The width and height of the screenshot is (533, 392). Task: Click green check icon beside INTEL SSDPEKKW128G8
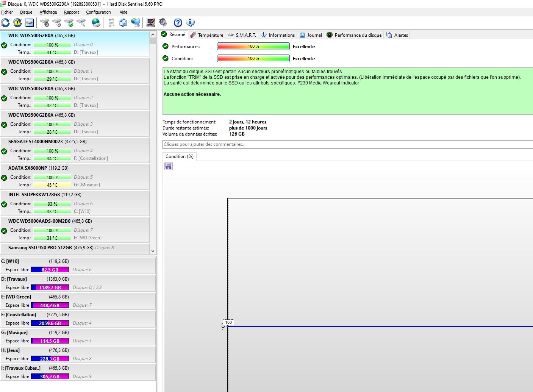[x=4, y=204]
